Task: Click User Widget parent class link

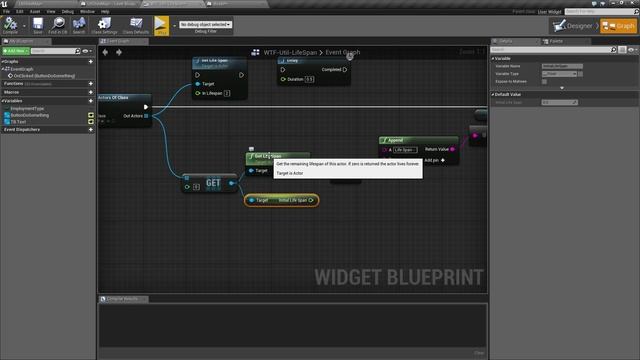Action: [549, 12]
